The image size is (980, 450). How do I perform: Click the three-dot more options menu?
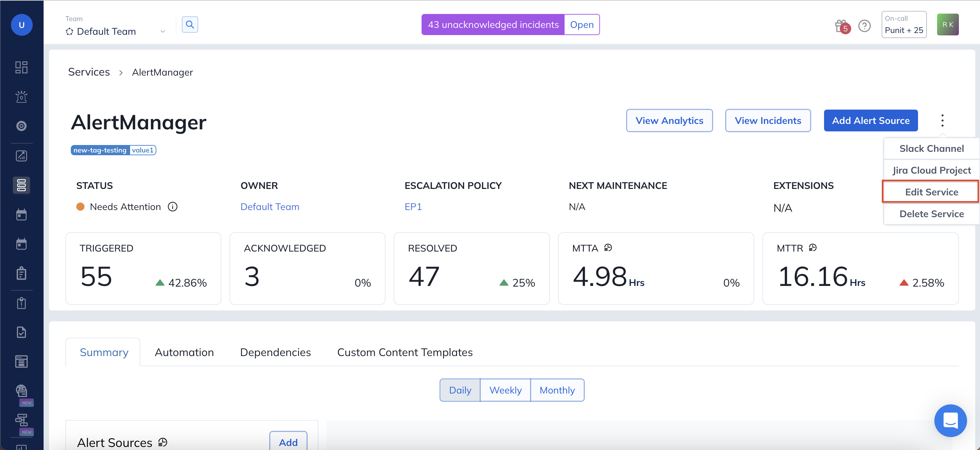[x=942, y=120]
